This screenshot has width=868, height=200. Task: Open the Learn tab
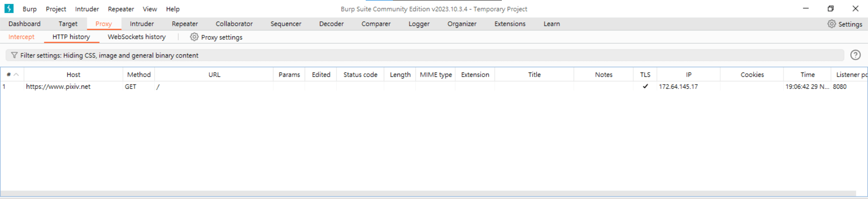coord(552,24)
